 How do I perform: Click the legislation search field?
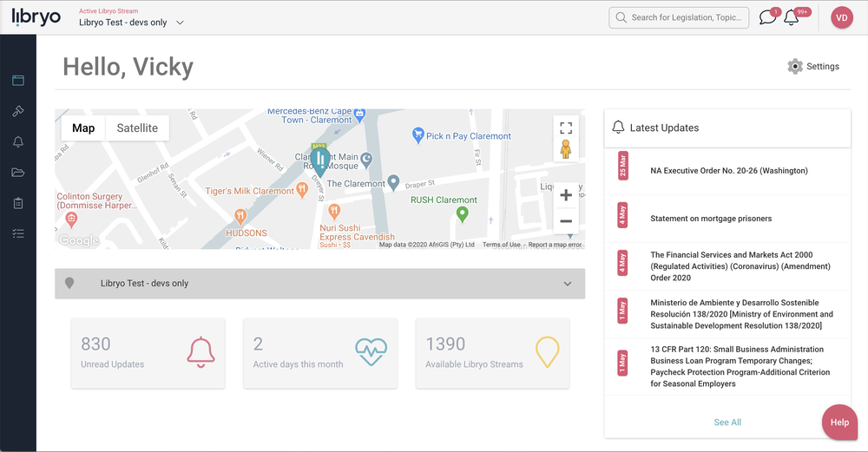pos(680,17)
